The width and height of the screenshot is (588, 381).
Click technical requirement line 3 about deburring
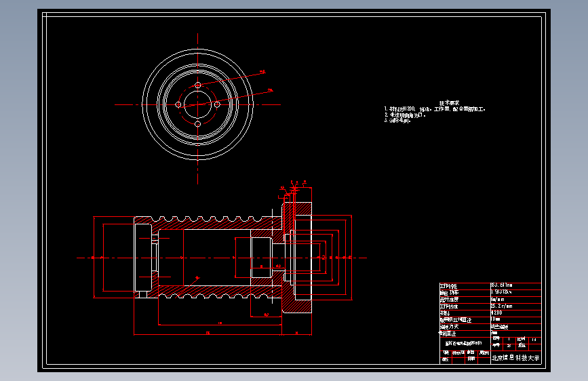tap(397, 121)
